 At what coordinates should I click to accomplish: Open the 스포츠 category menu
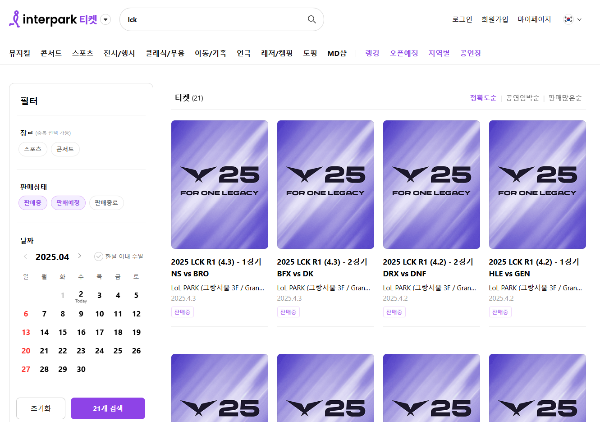(83, 53)
